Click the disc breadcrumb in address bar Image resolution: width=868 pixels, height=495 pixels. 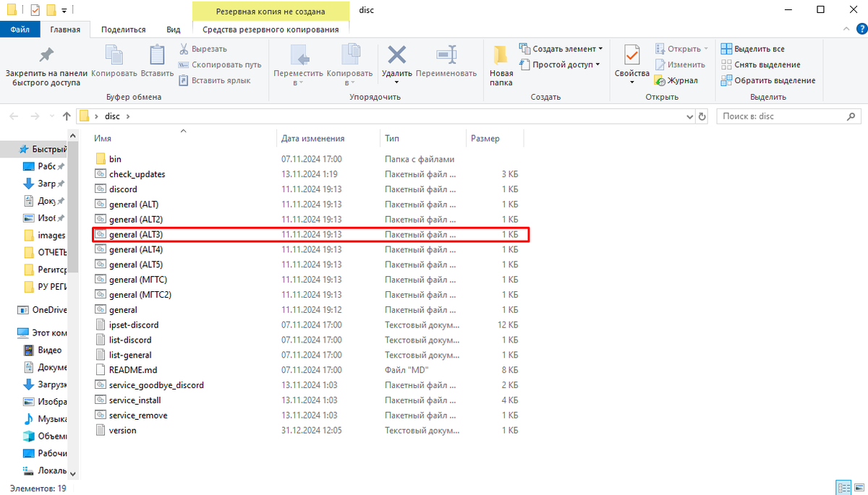(x=112, y=116)
